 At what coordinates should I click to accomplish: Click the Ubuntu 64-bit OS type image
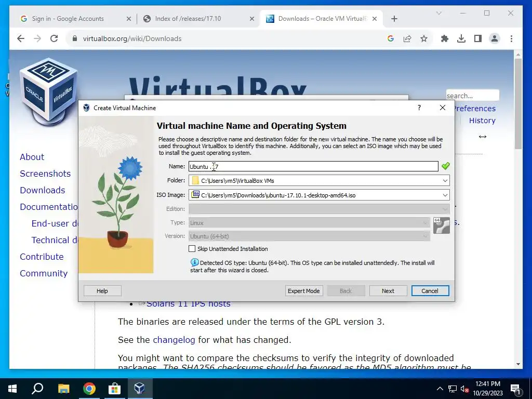[x=442, y=225]
